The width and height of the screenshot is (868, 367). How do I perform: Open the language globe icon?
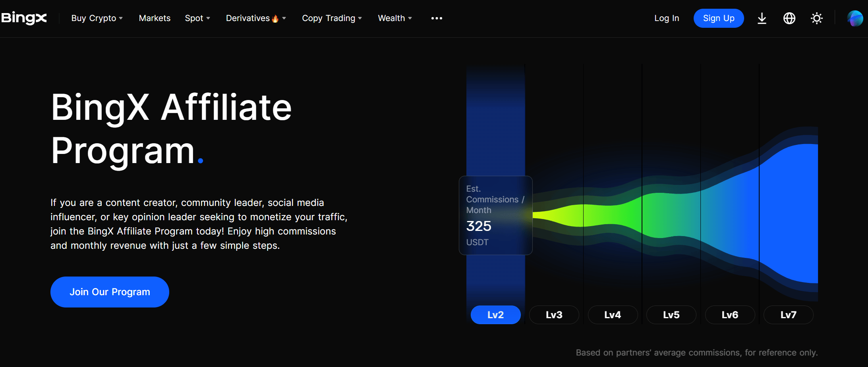(x=789, y=19)
